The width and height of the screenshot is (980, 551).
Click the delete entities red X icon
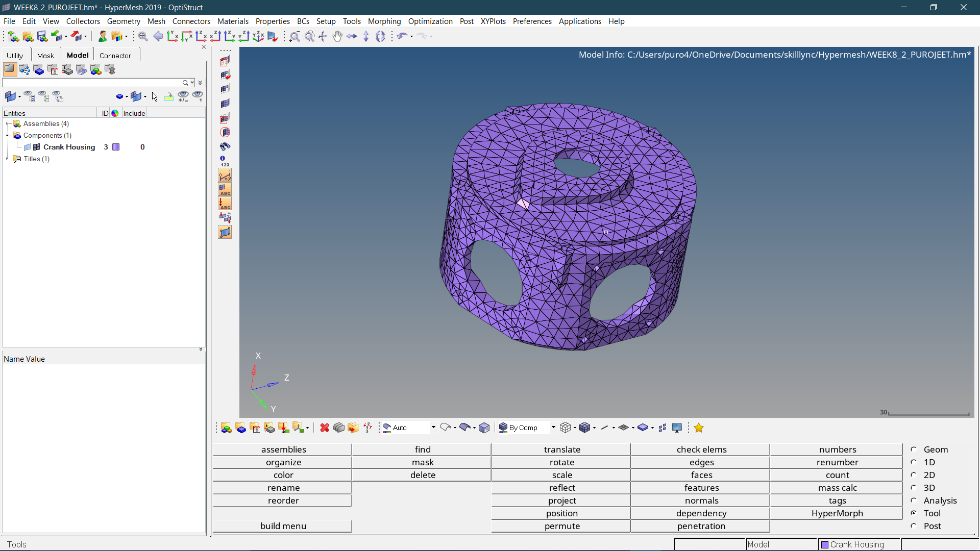point(325,428)
